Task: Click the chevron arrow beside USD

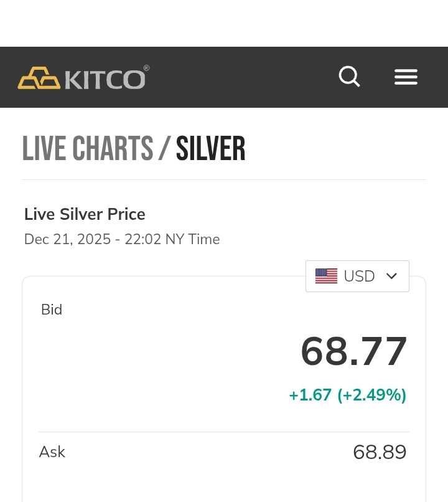Action: [x=391, y=276]
